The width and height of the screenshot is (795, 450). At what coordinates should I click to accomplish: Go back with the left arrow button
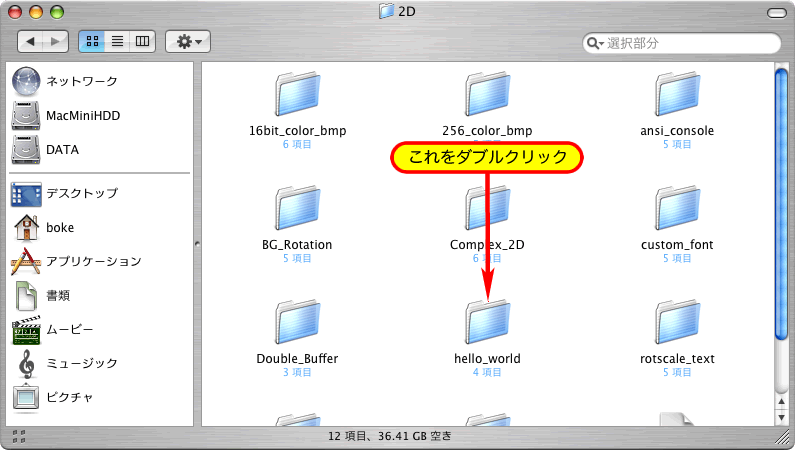(x=30, y=42)
